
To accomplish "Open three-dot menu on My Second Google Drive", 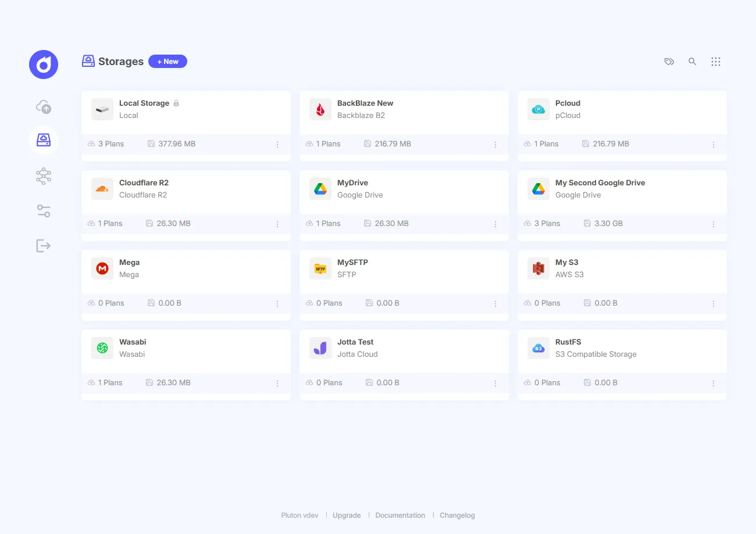I will [x=714, y=224].
